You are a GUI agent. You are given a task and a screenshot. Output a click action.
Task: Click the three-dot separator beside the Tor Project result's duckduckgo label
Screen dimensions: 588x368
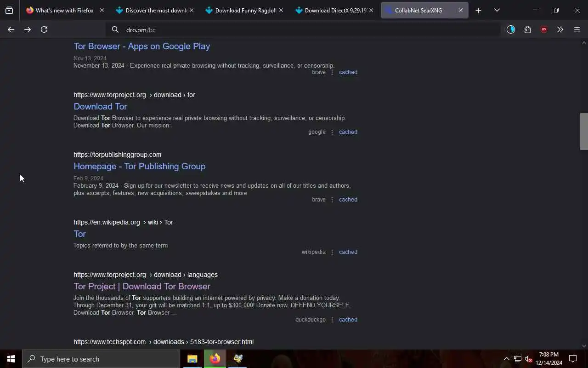tap(332, 320)
